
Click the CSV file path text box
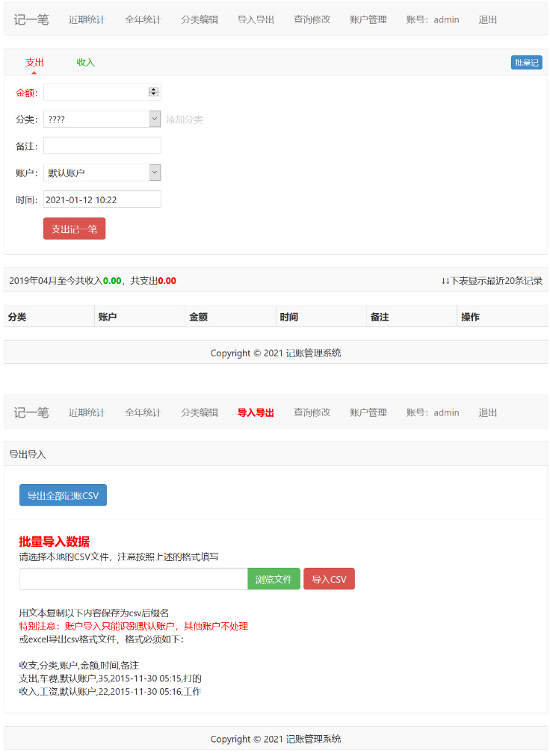click(x=133, y=579)
